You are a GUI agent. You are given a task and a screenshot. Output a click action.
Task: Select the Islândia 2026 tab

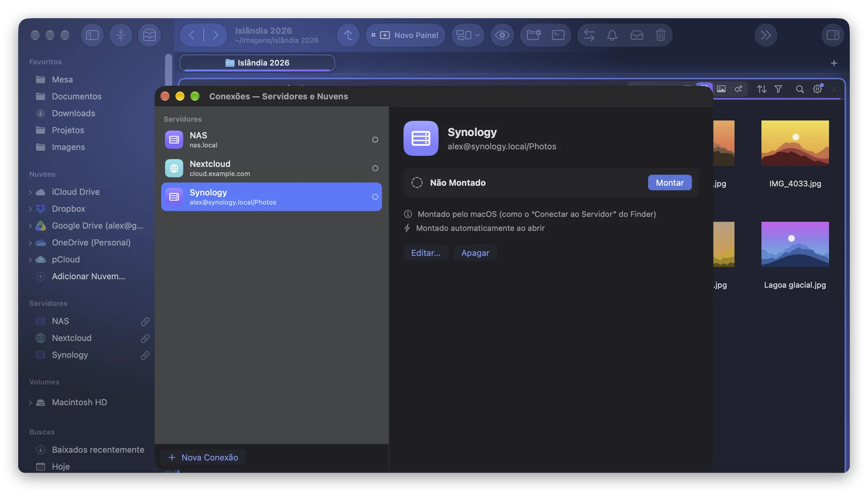click(x=257, y=63)
